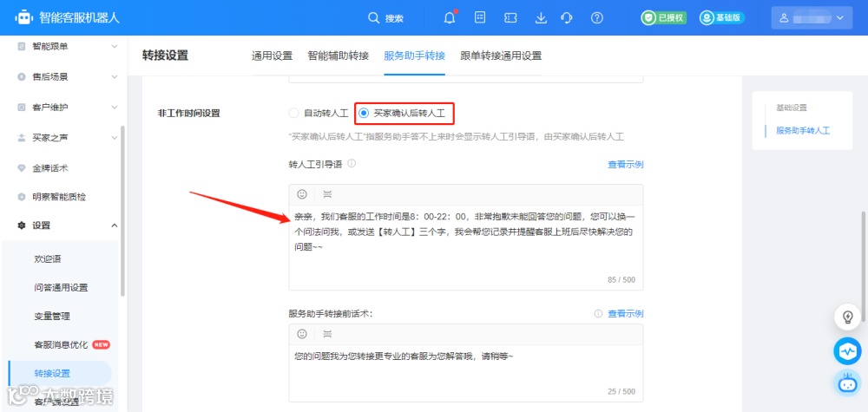Switch to the 智能辅助转接 tab
This screenshot has height=412, width=868.
[x=339, y=56]
